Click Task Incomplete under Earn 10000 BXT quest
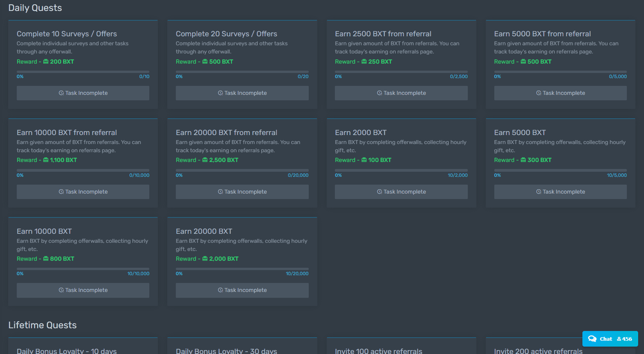The height and width of the screenshot is (354, 644). pyautogui.click(x=83, y=290)
